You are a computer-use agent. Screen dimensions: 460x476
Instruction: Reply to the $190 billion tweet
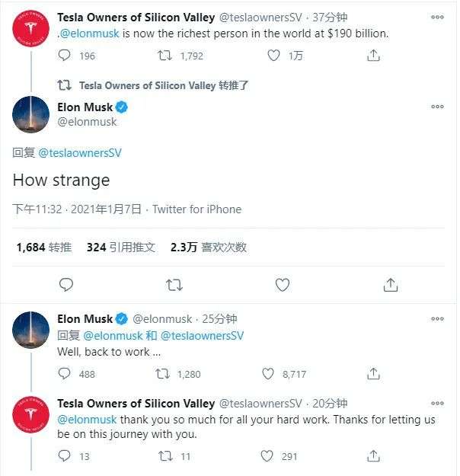pos(65,56)
